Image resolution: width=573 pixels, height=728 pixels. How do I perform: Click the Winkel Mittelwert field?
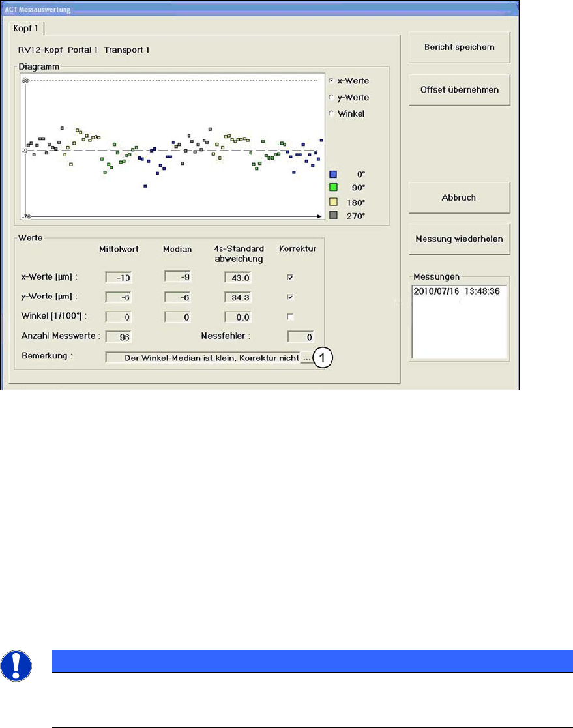[x=119, y=317]
